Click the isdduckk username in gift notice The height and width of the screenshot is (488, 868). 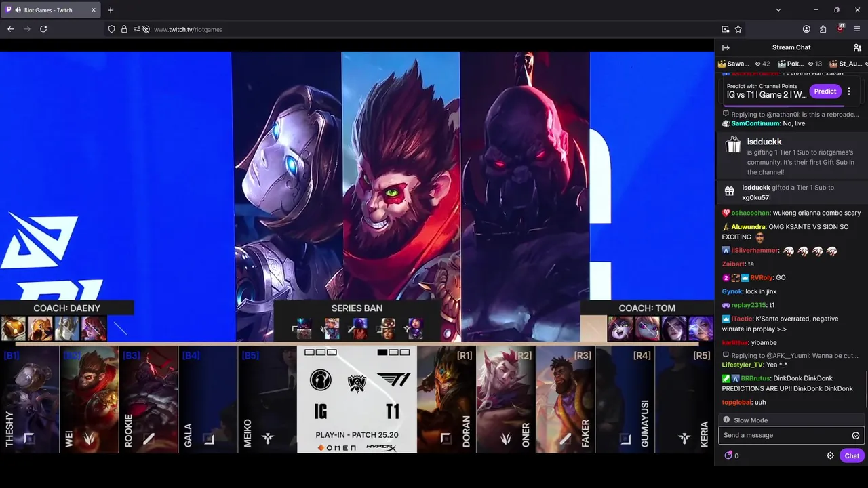tap(764, 142)
